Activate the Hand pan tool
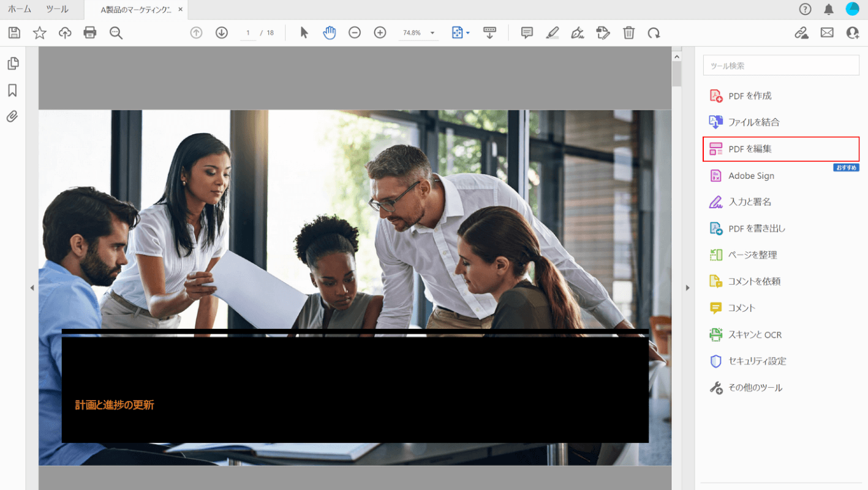The image size is (868, 490). (x=330, y=33)
